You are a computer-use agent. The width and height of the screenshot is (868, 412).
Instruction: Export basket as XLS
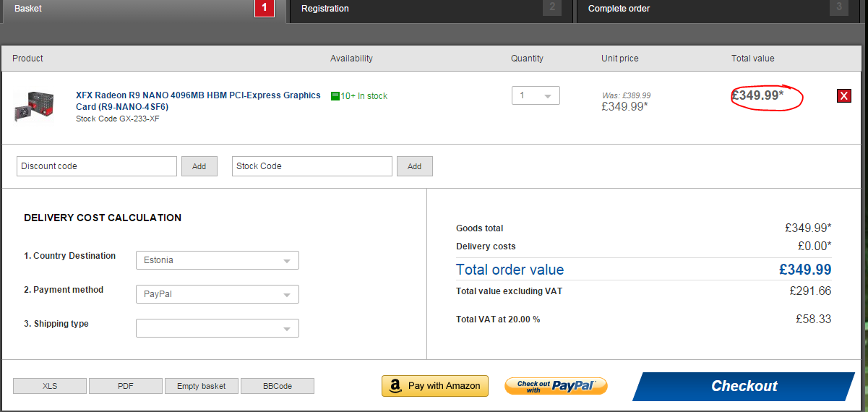click(50, 386)
